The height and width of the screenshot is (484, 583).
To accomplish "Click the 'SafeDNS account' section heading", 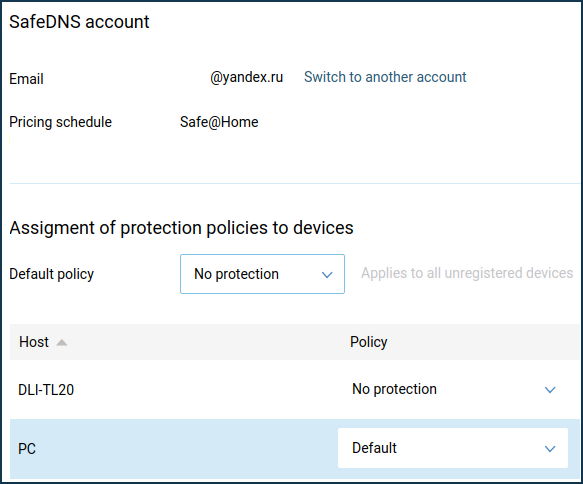I will tap(79, 22).
